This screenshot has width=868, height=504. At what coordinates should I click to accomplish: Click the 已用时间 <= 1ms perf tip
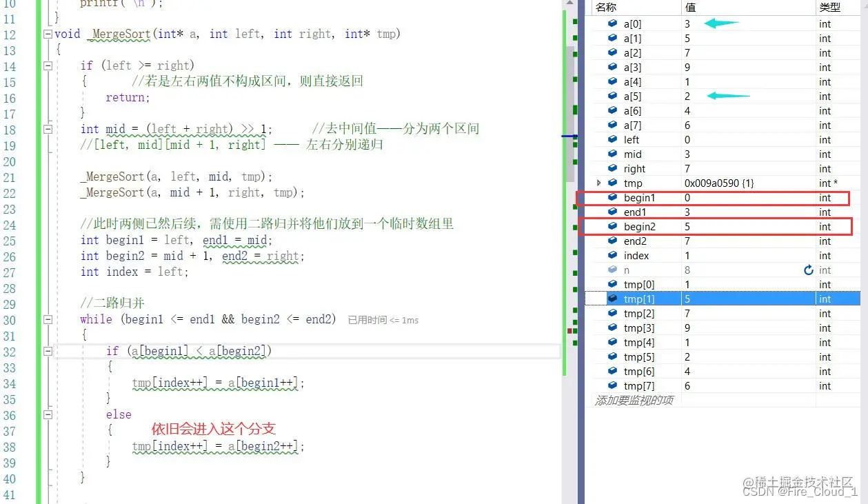383,320
